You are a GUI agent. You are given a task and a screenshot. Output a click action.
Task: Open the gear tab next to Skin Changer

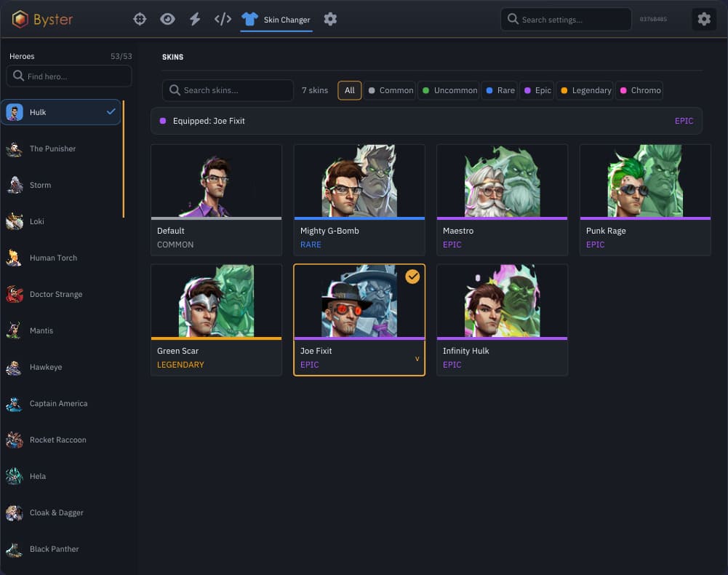pyautogui.click(x=330, y=19)
